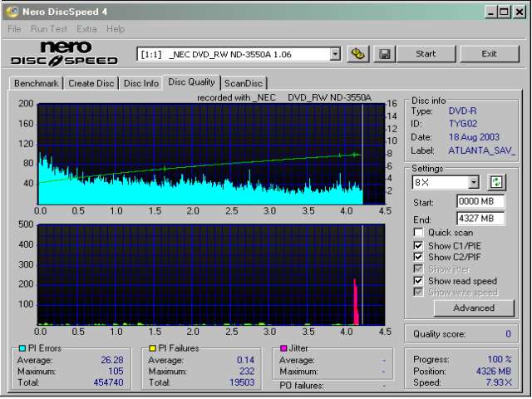
Task: Click the Start position field 0000 MB
Action: tap(480, 201)
